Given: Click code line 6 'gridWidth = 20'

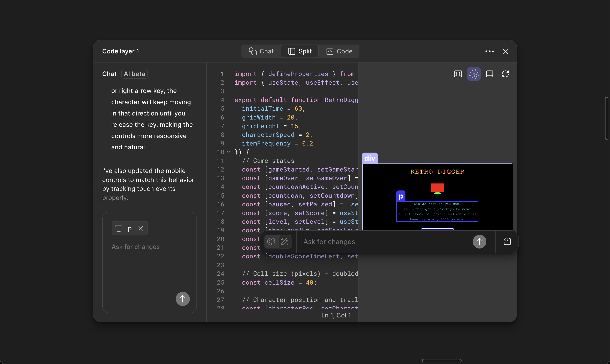Looking at the screenshot, I should tap(270, 118).
